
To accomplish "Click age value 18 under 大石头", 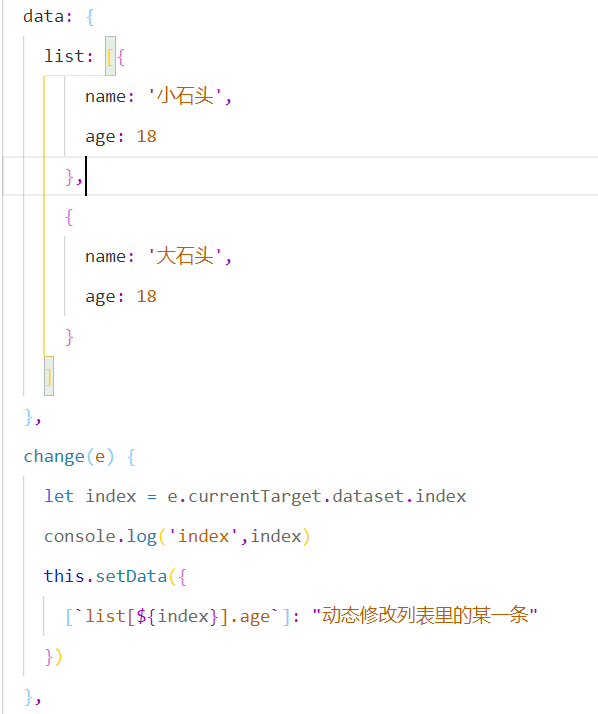I will [146, 296].
